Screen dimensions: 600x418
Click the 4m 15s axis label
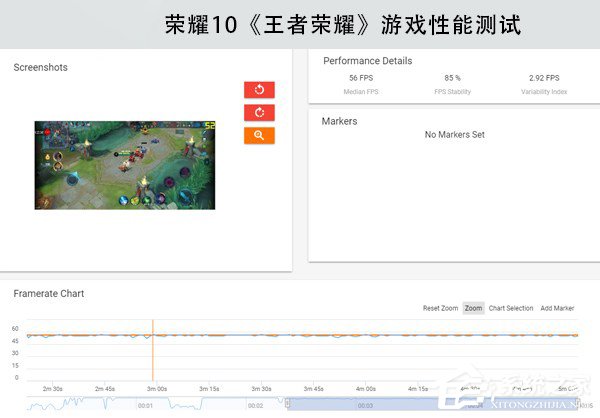[x=418, y=389]
